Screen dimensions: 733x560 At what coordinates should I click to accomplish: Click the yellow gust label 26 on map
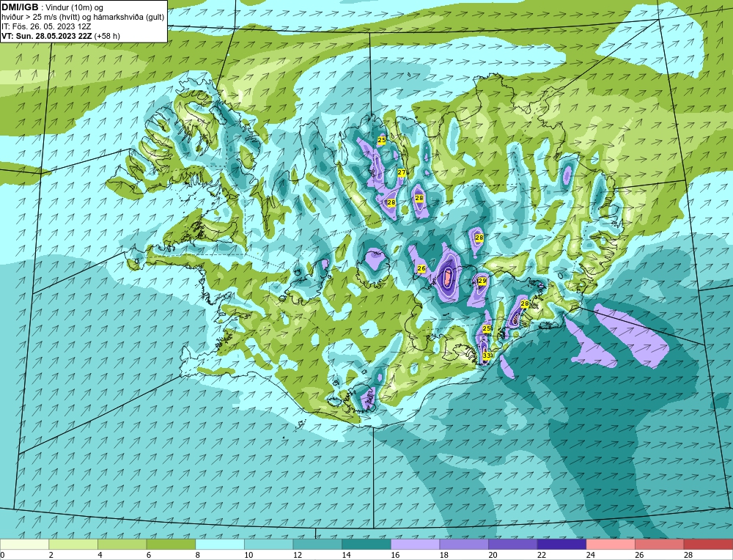(421, 269)
